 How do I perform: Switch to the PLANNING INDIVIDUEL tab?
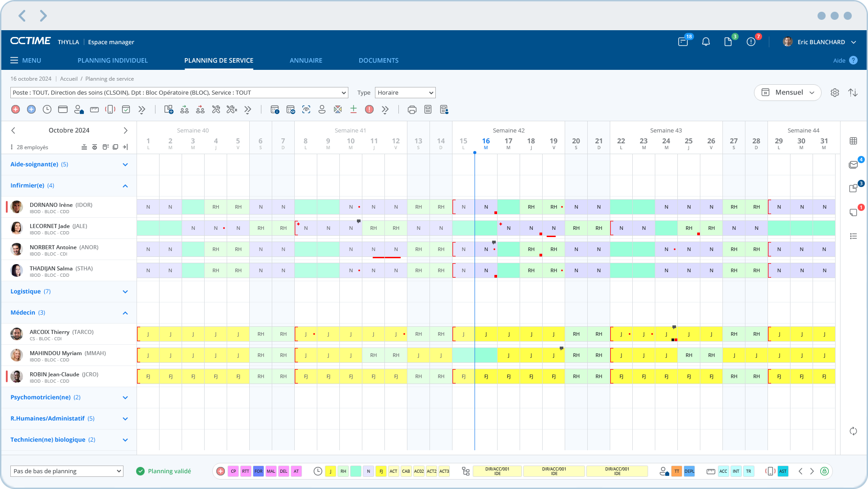coord(113,60)
